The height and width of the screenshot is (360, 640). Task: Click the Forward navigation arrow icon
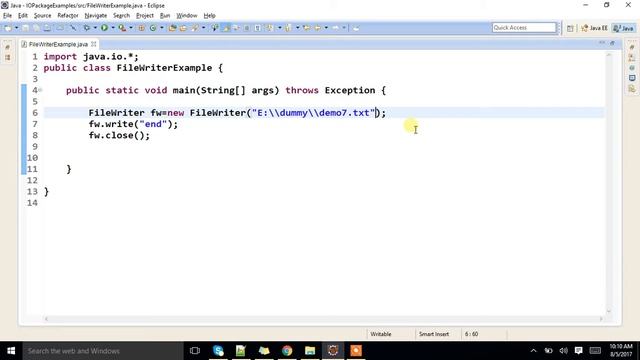(336, 28)
